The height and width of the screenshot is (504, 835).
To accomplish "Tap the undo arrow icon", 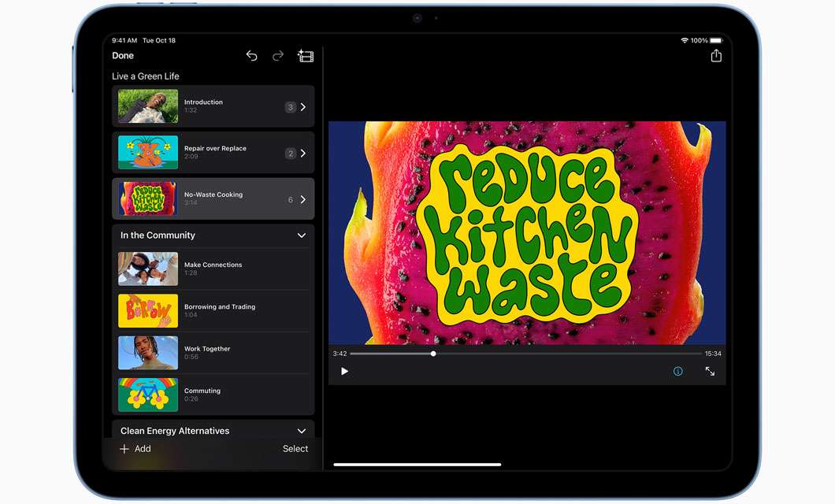I will 251,55.
